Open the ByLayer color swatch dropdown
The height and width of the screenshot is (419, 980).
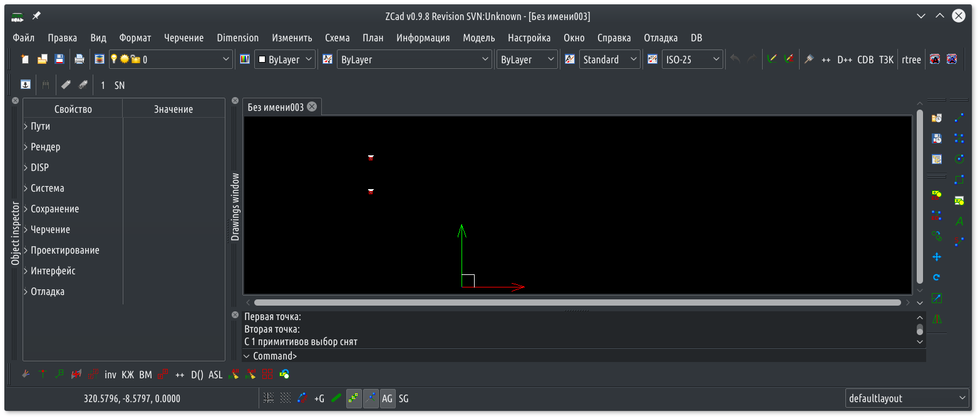(285, 59)
